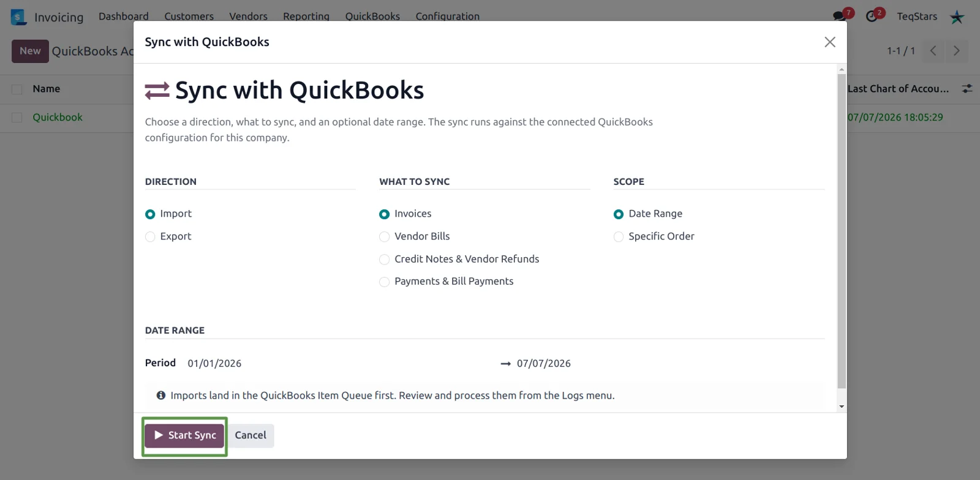Click the Start Sync button
980x480 pixels.
click(x=184, y=435)
